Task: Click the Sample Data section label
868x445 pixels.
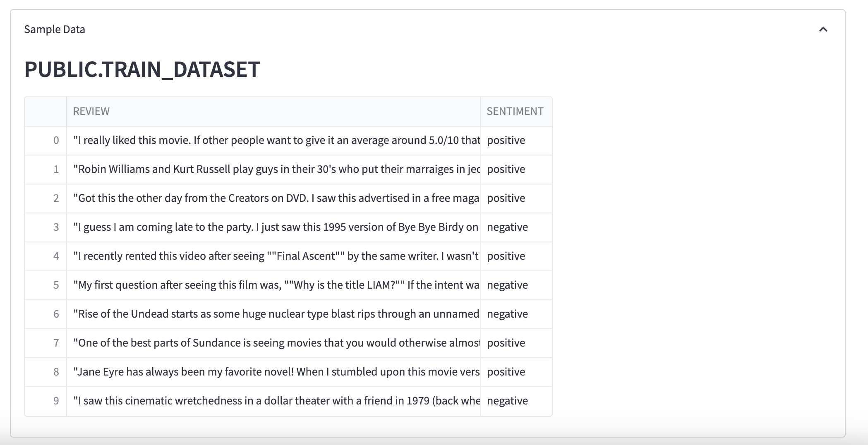Action: pos(55,29)
